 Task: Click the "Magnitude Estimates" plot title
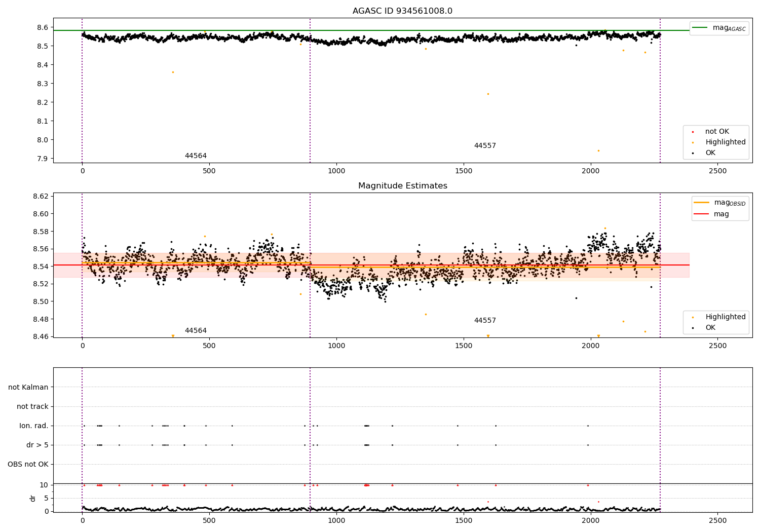click(402, 186)
